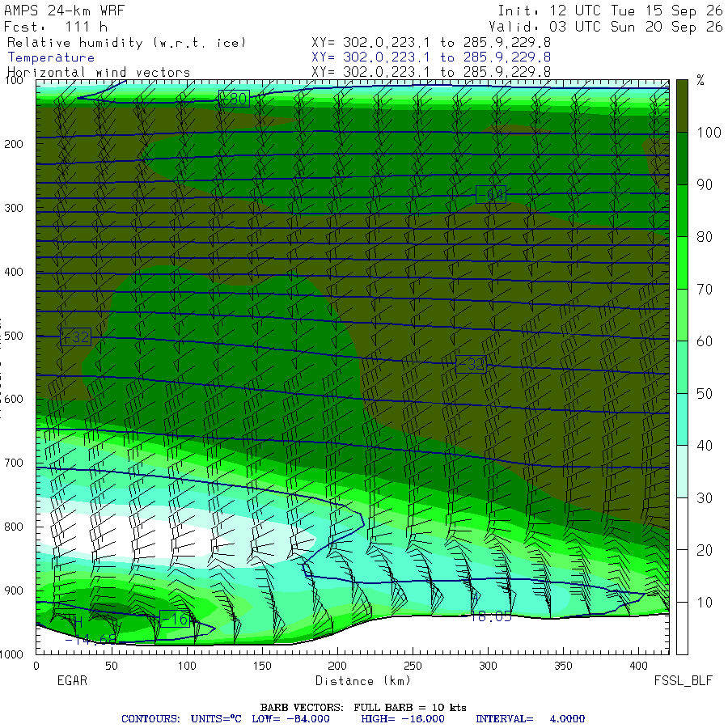Screen dimensions: 728x728
Task: Click the -64 temperature contour label
Action: pos(491,195)
